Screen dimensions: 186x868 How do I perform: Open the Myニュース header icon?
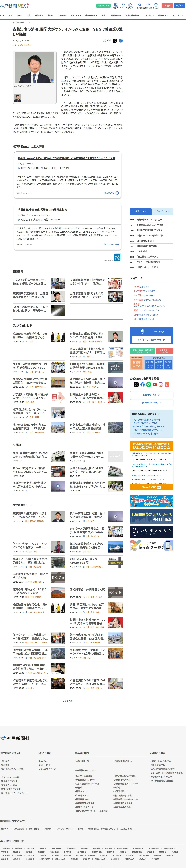pos(123,6)
